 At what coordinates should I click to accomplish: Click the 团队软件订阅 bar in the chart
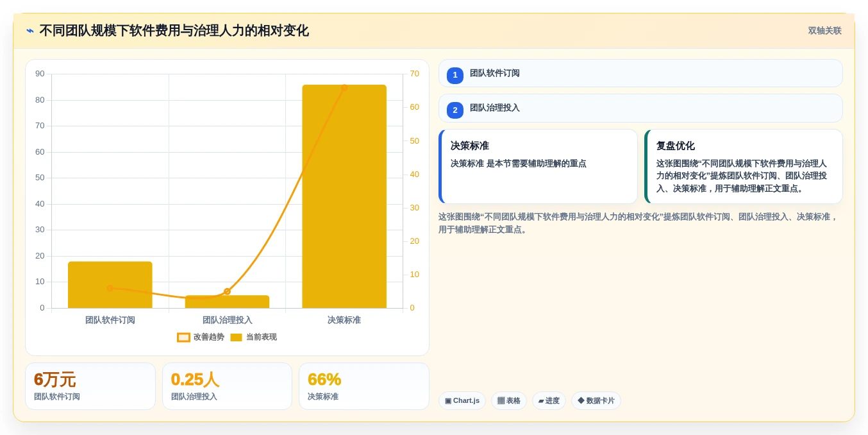click(110, 285)
